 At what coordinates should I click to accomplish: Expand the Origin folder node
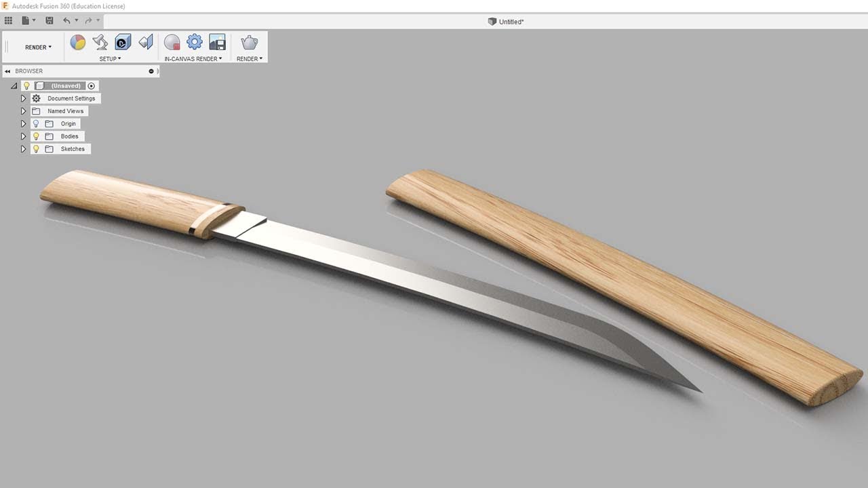tap(23, 124)
